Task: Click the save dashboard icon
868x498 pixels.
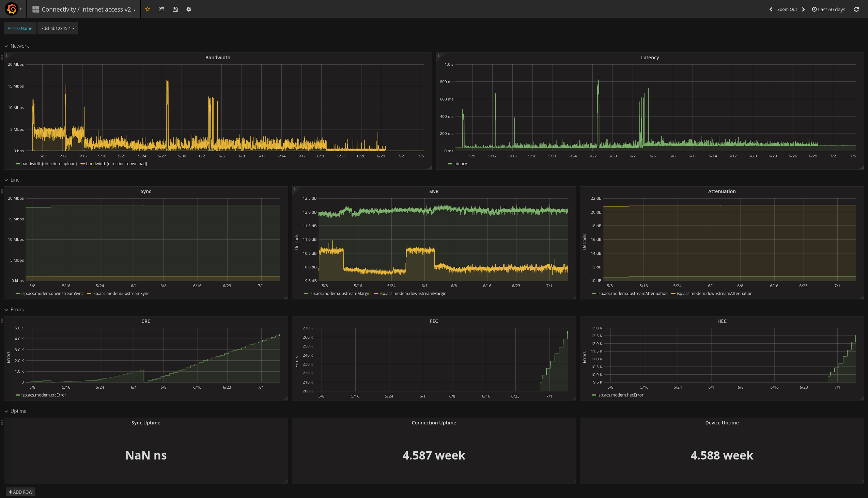Action: [x=175, y=9]
